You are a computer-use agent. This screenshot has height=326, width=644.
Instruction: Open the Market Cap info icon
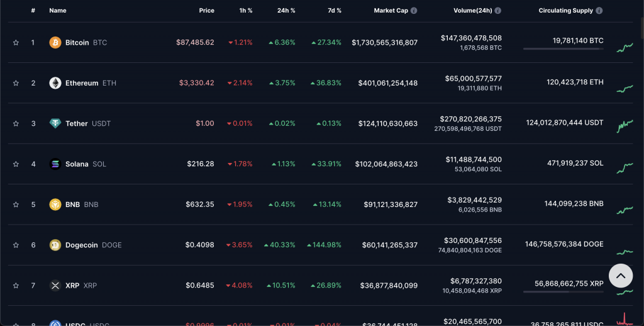click(414, 11)
